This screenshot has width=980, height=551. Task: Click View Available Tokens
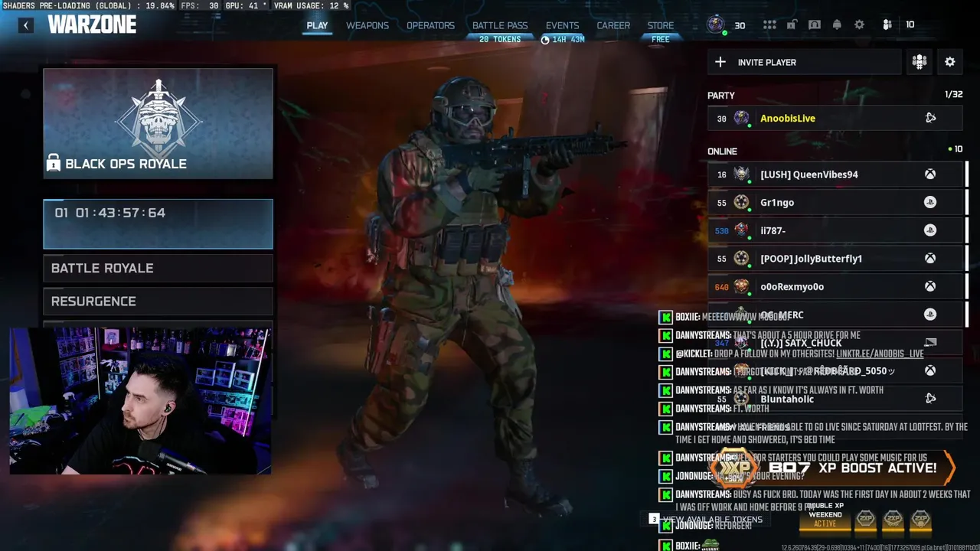[706, 520]
